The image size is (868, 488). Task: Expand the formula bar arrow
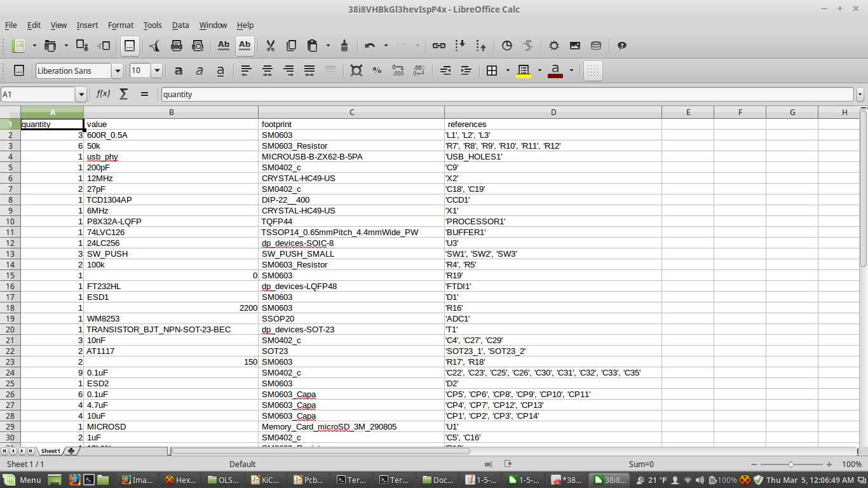pyautogui.click(x=860, y=94)
